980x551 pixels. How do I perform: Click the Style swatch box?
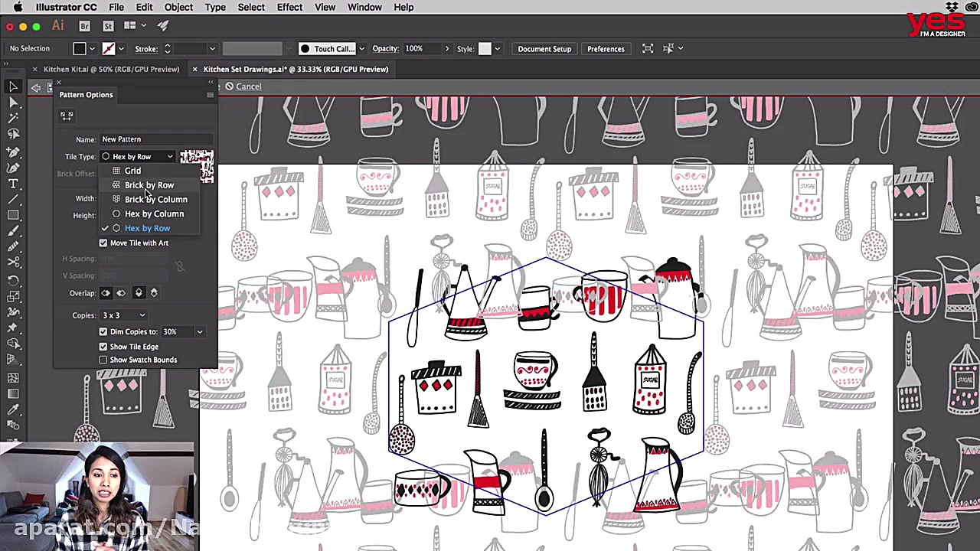point(485,49)
